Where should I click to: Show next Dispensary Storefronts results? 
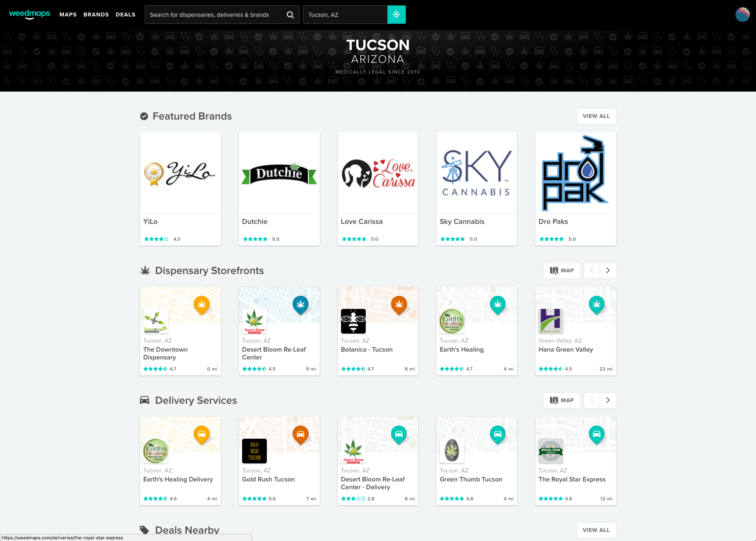(608, 271)
